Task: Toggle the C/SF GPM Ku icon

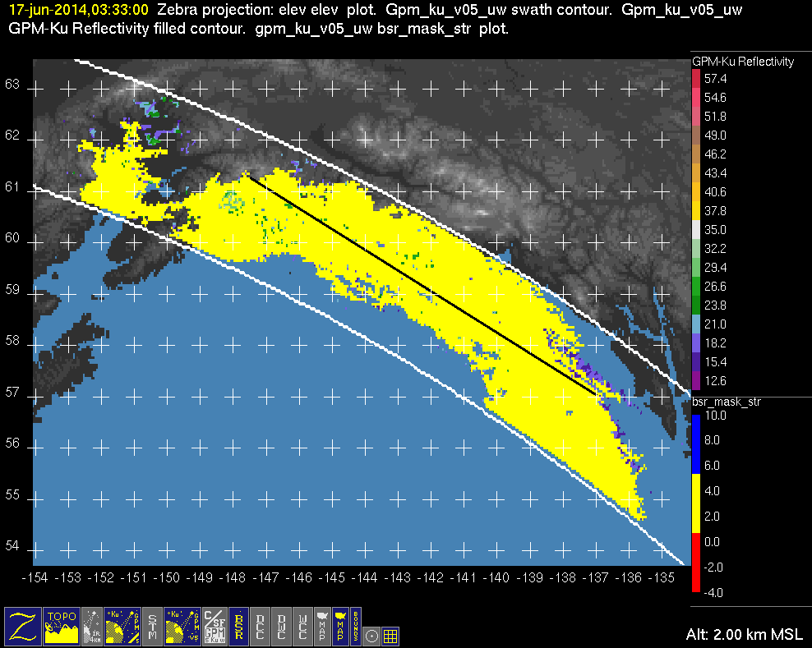Action: coord(215,626)
